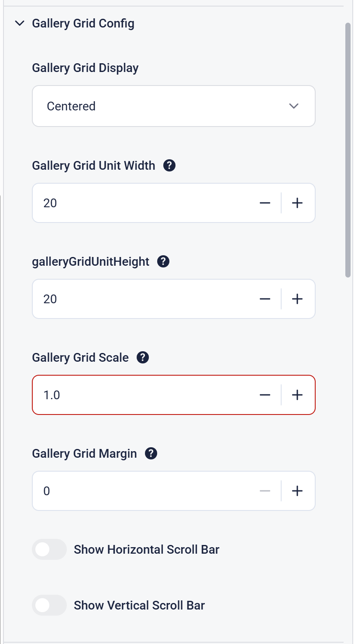Increment galleryGridUnitHeight using plus button
The image size is (358, 644).
(x=297, y=299)
